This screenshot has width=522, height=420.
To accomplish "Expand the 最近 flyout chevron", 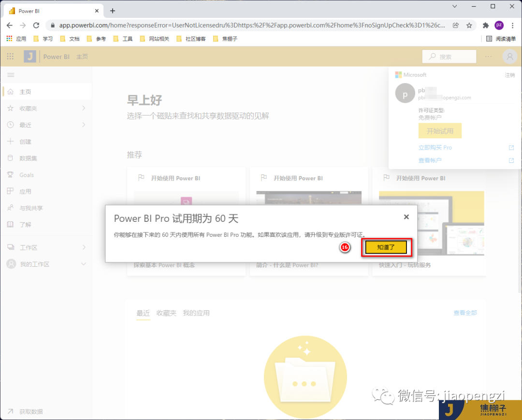I will click(x=84, y=125).
